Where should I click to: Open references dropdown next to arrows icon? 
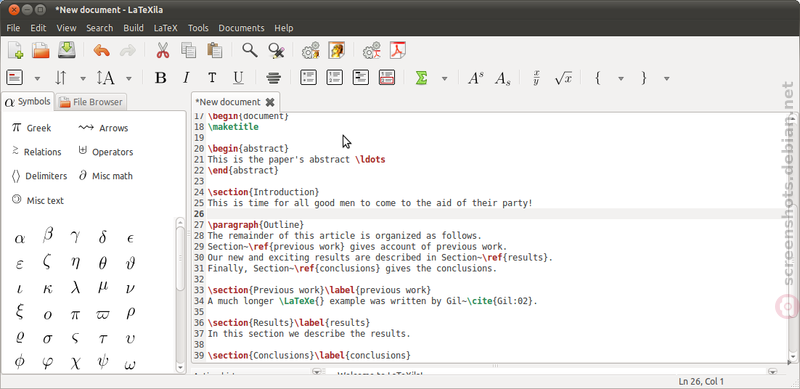[83, 79]
